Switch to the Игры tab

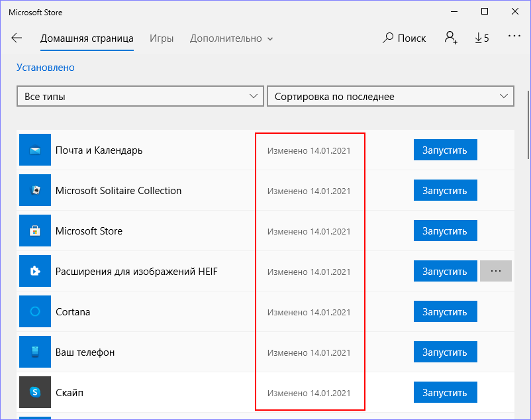point(162,38)
